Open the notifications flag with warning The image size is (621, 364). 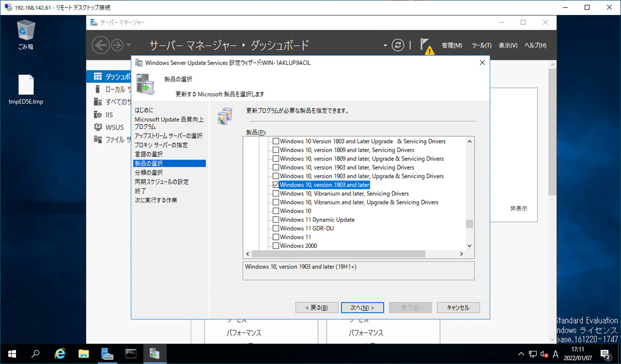click(x=427, y=46)
